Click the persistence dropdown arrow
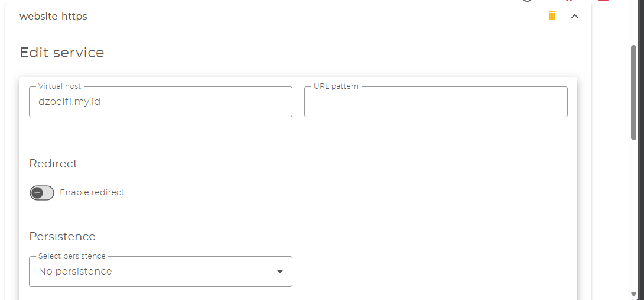 [280, 272]
